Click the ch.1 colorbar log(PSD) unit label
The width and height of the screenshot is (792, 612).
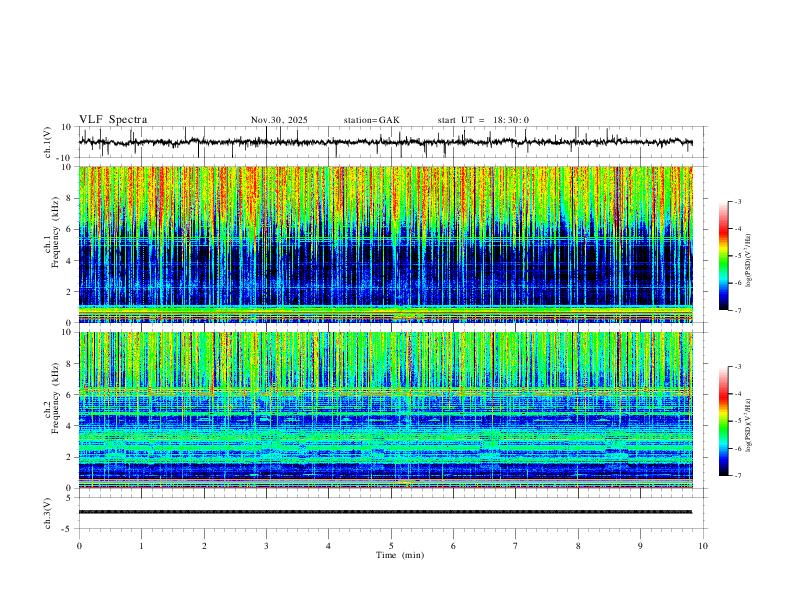(x=749, y=261)
